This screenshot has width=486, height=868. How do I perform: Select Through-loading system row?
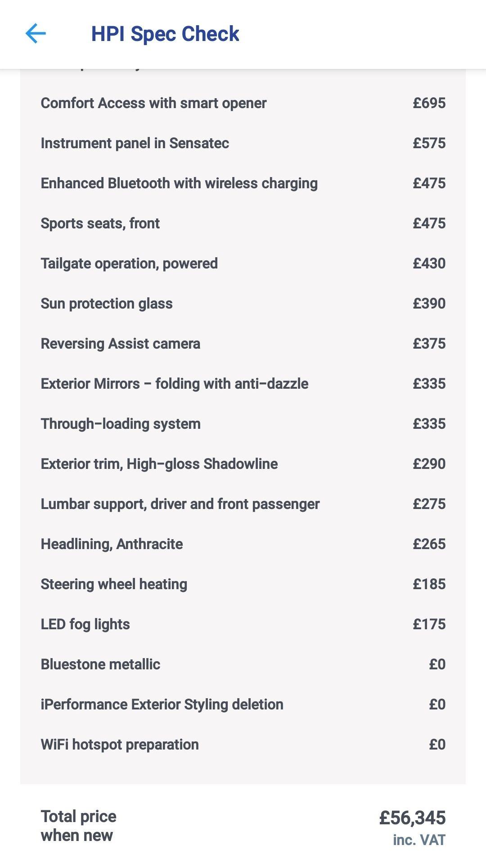click(243, 424)
